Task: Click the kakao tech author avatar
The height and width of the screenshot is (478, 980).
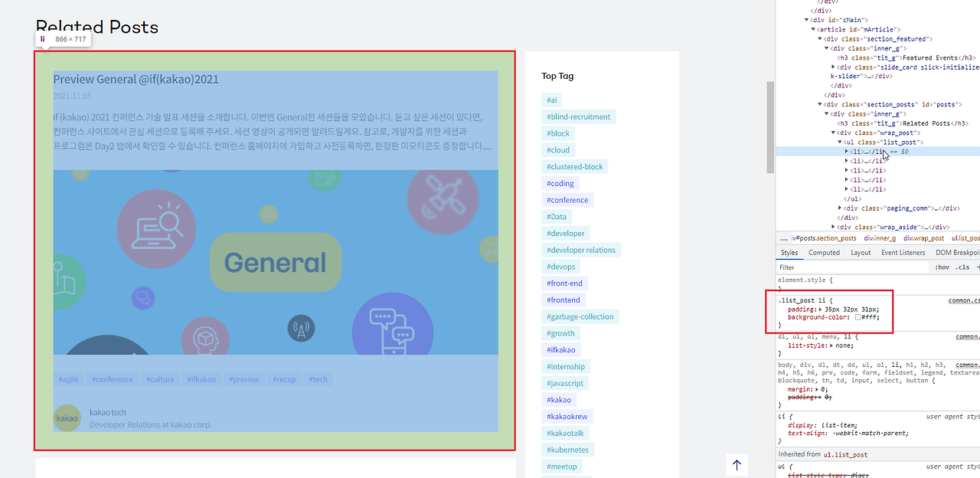Action: [67, 418]
